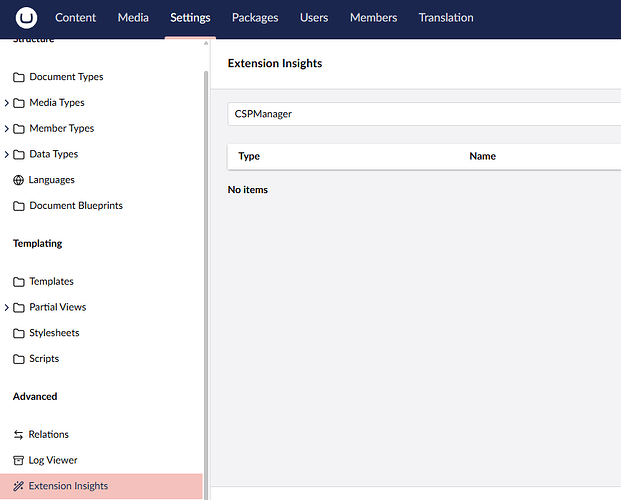Open Document Blueprints tree item
621x500 pixels.
76,206
